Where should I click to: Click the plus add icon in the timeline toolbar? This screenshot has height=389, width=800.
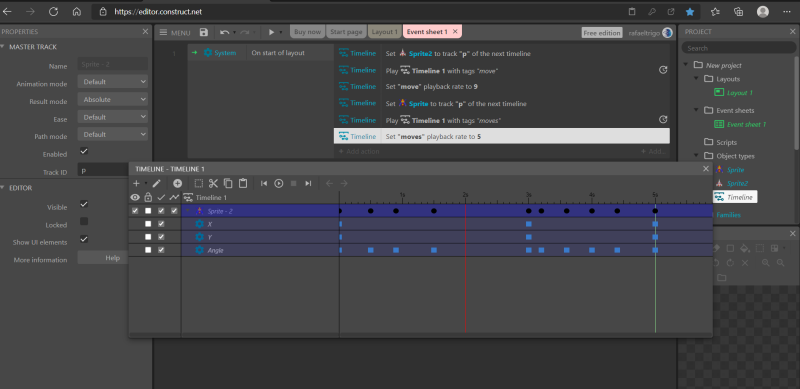(x=136, y=183)
